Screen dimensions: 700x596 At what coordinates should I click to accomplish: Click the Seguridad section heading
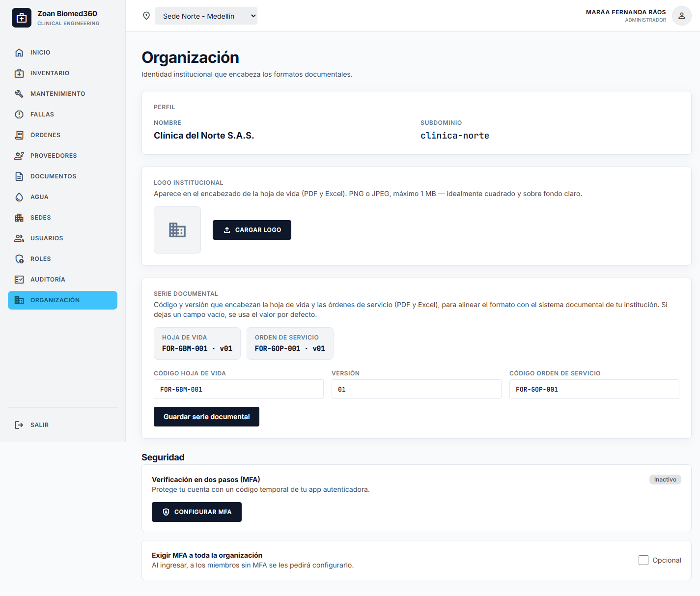click(x=163, y=457)
